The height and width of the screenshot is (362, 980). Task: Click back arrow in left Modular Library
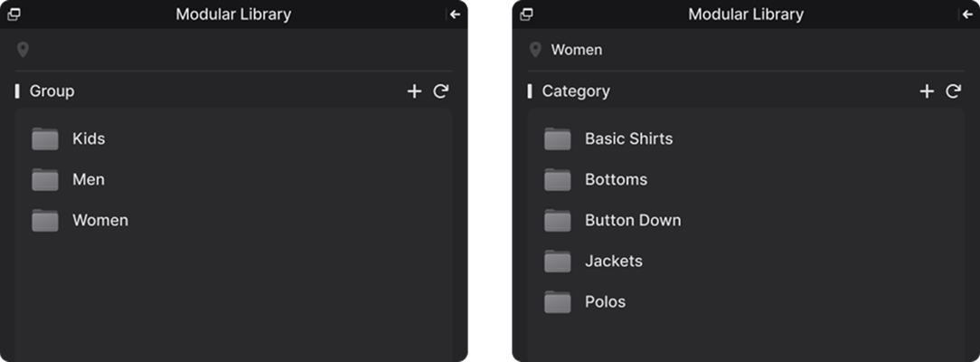455,14
